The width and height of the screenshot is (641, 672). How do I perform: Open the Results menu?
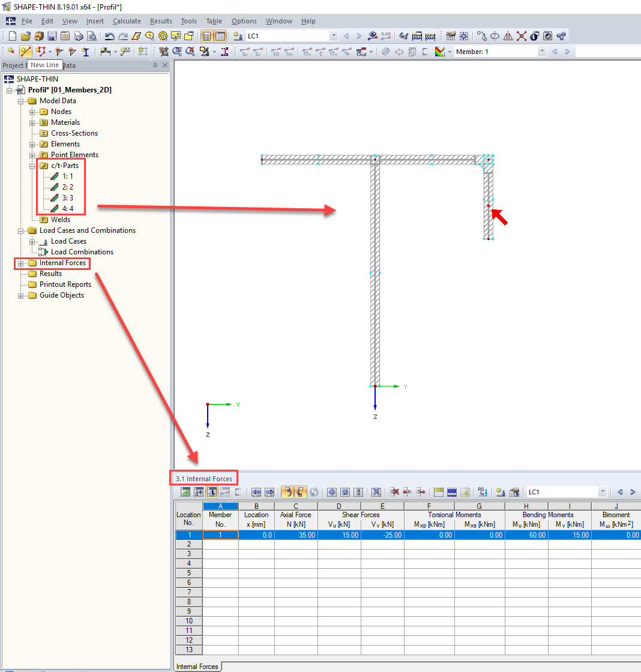pyautogui.click(x=161, y=21)
